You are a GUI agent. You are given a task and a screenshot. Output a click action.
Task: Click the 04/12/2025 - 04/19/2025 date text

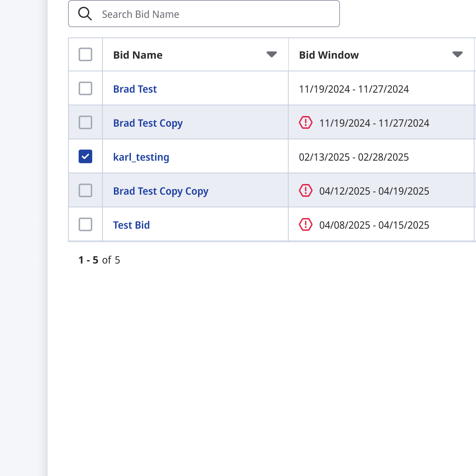point(374,191)
